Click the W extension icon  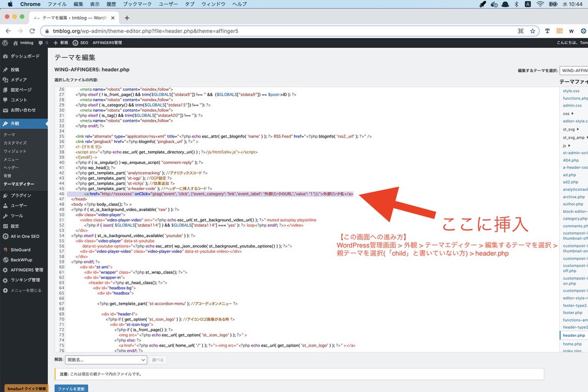[x=571, y=31]
